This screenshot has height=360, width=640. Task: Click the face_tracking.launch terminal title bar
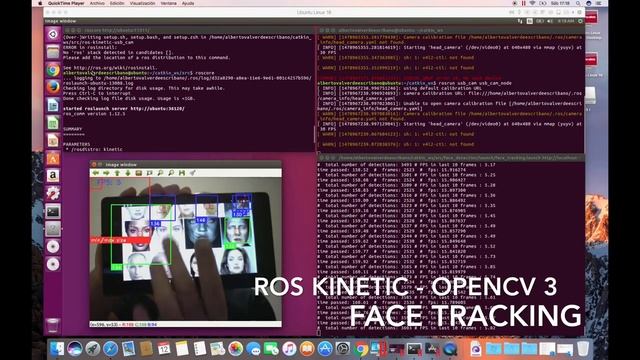[451, 158]
